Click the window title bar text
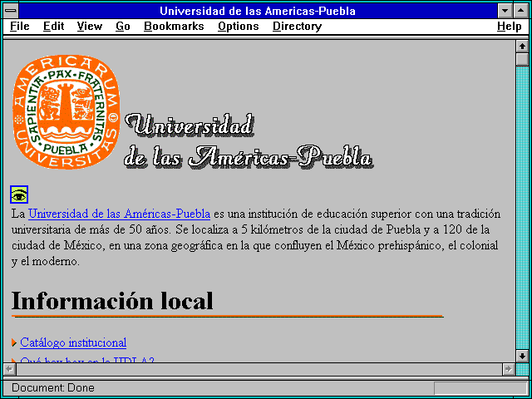Image resolution: width=532 pixels, height=399 pixels. tap(258, 11)
